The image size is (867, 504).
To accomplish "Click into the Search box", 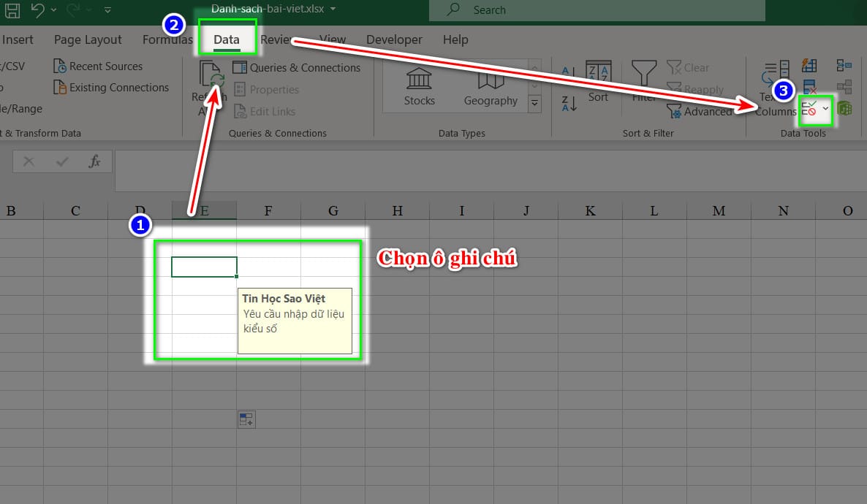I will pos(597,10).
